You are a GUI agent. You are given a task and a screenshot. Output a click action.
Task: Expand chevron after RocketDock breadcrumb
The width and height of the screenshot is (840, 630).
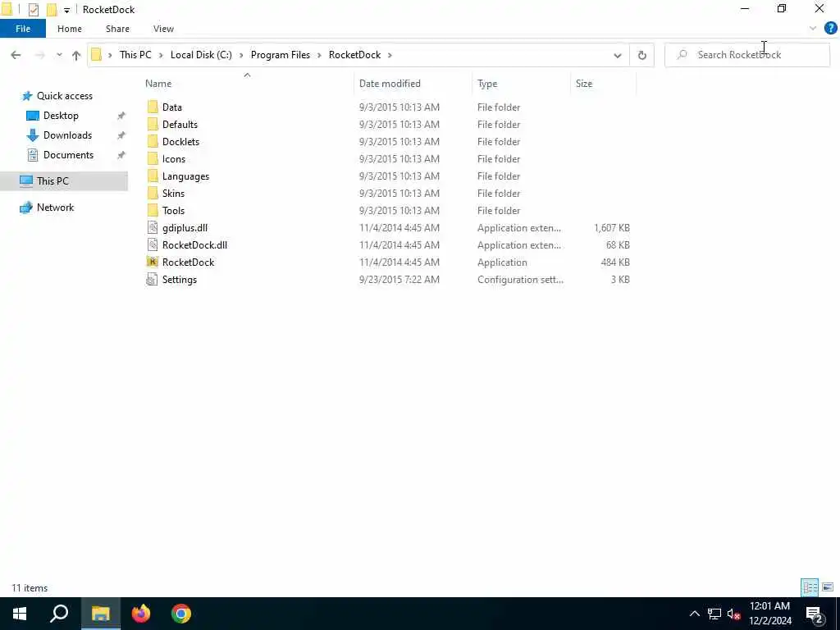pyautogui.click(x=390, y=55)
